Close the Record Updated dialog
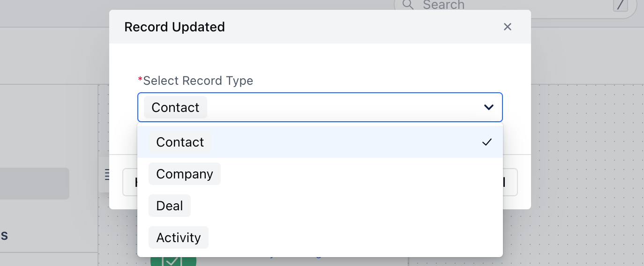 507,27
